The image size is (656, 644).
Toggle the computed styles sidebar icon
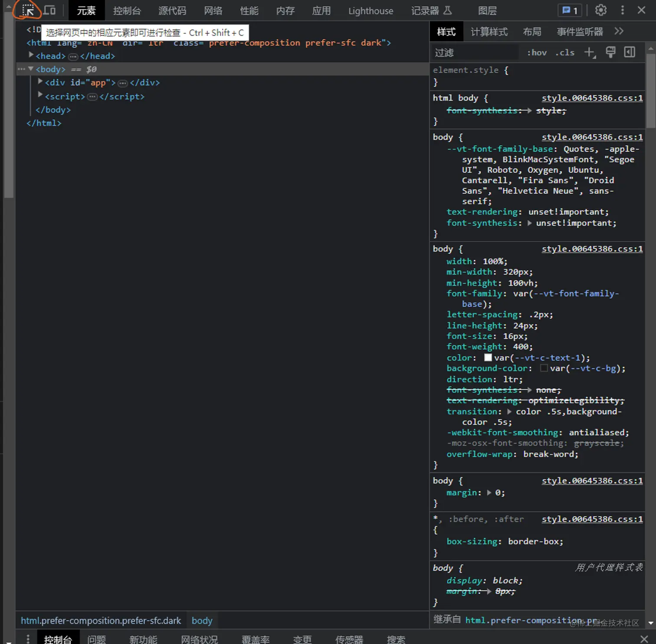[x=630, y=52]
